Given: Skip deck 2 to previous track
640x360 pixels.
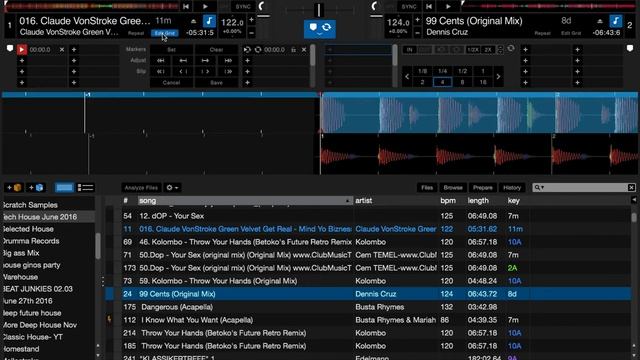Looking at the screenshot, I should click(429, 7).
